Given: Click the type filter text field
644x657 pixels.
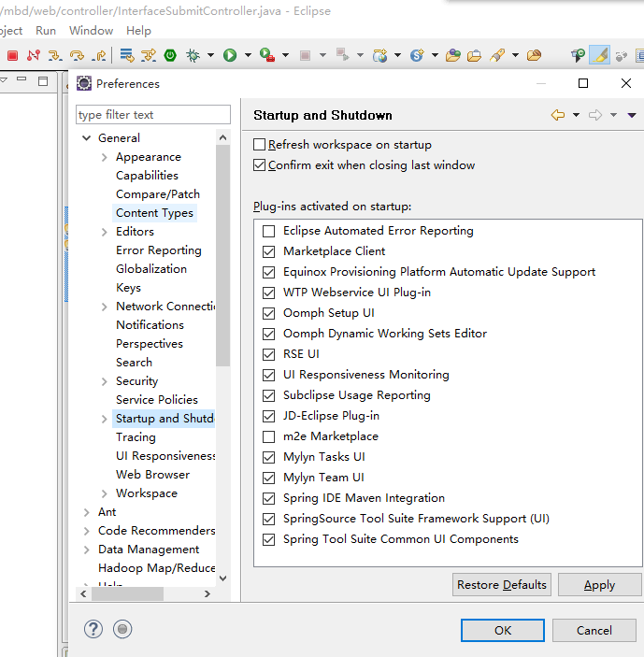Looking at the screenshot, I should click(x=153, y=114).
